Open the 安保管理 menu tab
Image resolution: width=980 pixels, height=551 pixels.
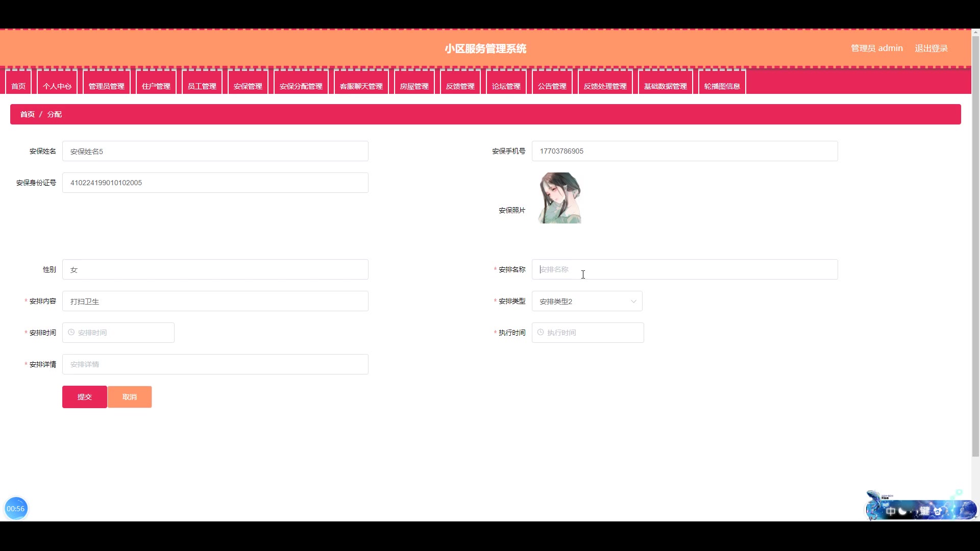(248, 86)
